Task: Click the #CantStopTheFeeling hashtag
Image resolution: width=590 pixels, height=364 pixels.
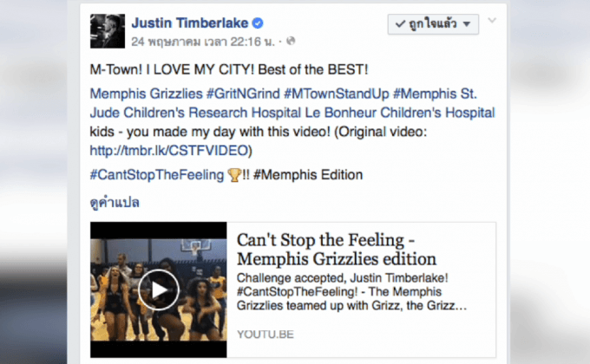Action: [x=157, y=175]
